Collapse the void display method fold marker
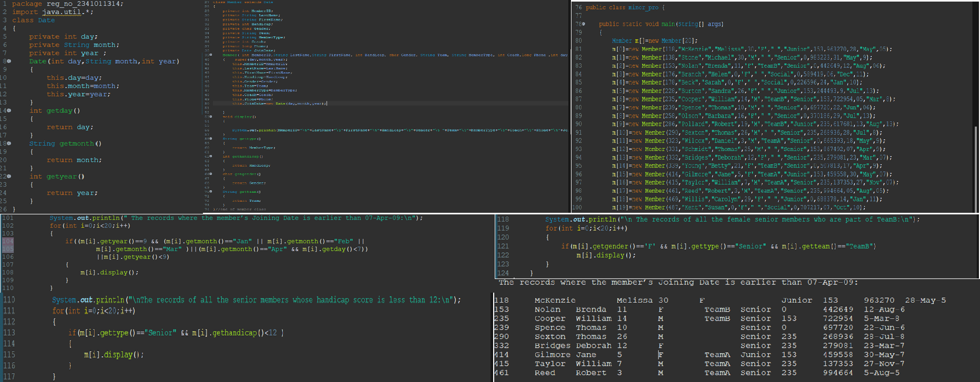 [x=211, y=117]
